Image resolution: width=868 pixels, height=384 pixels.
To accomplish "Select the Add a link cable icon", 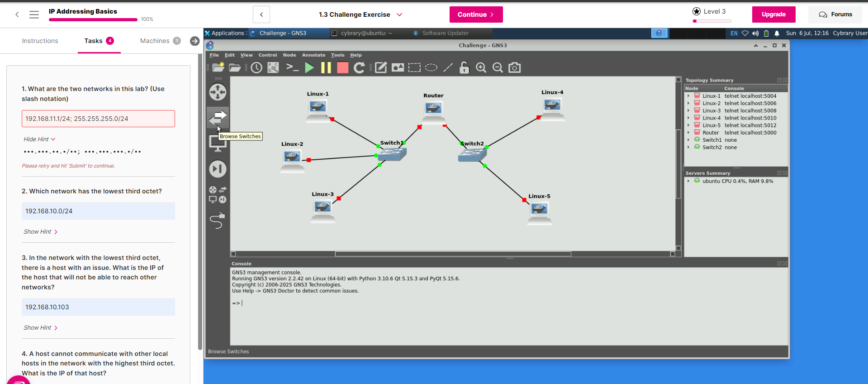I will click(x=218, y=221).
